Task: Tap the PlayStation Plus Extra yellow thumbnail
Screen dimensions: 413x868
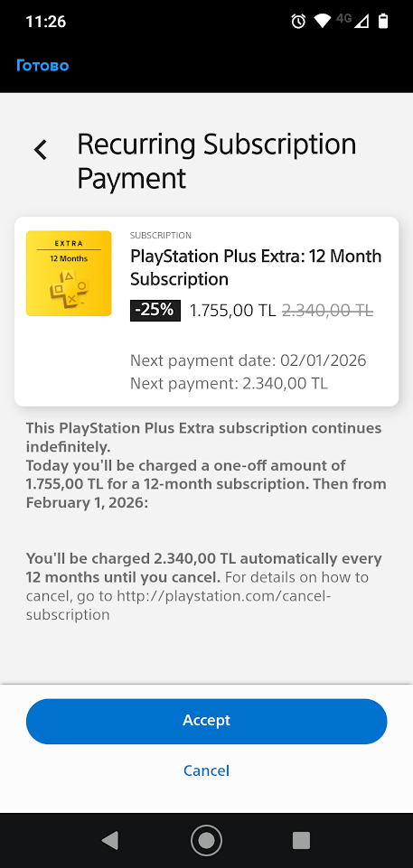Action: (x=69, y=274)
